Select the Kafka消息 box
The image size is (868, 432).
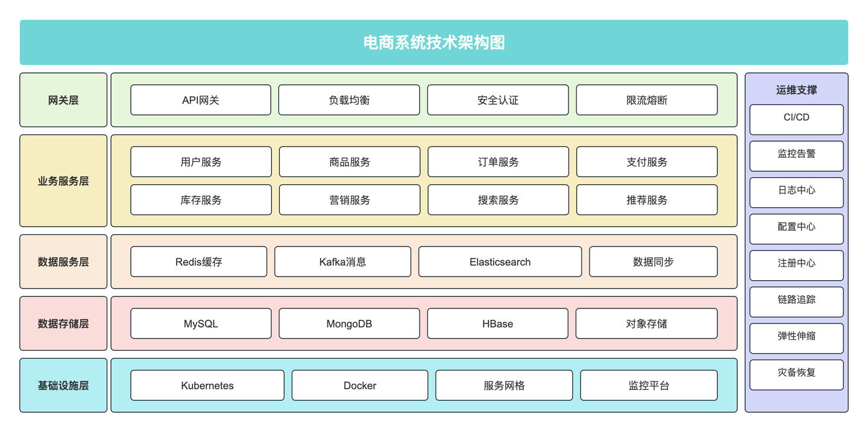343,262
